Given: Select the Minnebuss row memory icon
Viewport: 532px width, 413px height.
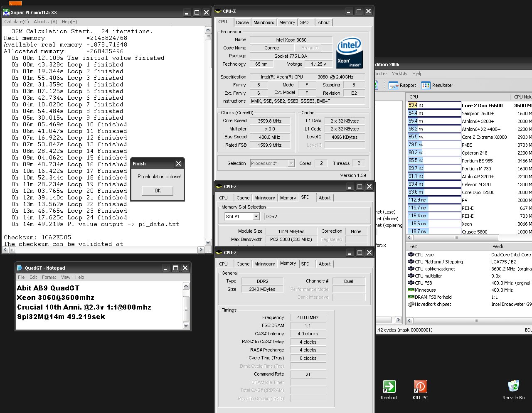Looking at the screenshot, I should coord(411,290).
